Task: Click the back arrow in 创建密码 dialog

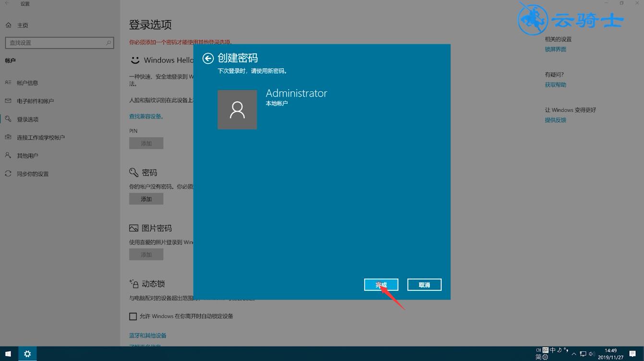Action: point(208,59)
